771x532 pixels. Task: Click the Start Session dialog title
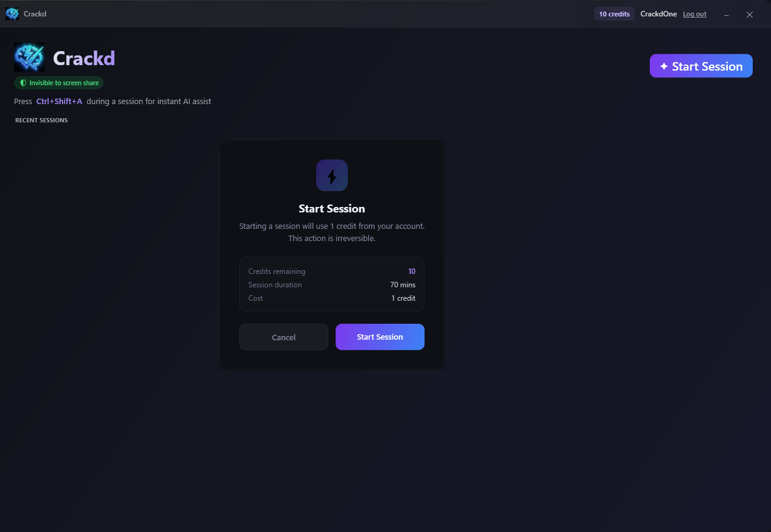[x=332, y=209]
